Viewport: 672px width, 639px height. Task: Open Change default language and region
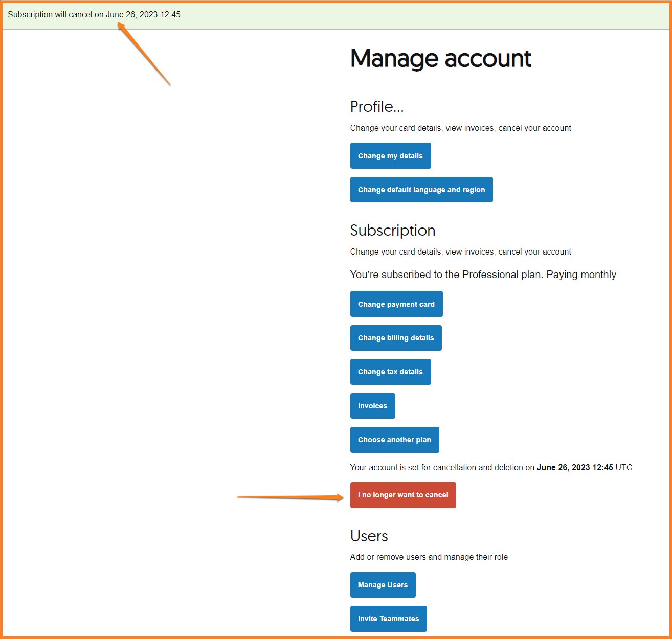pos(421,190)
